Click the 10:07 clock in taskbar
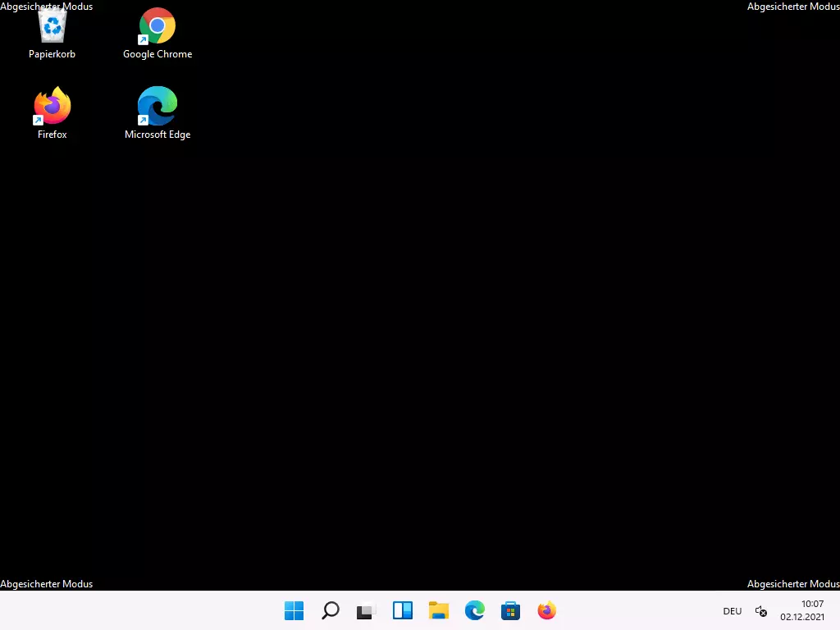 [x=811, y=604]
